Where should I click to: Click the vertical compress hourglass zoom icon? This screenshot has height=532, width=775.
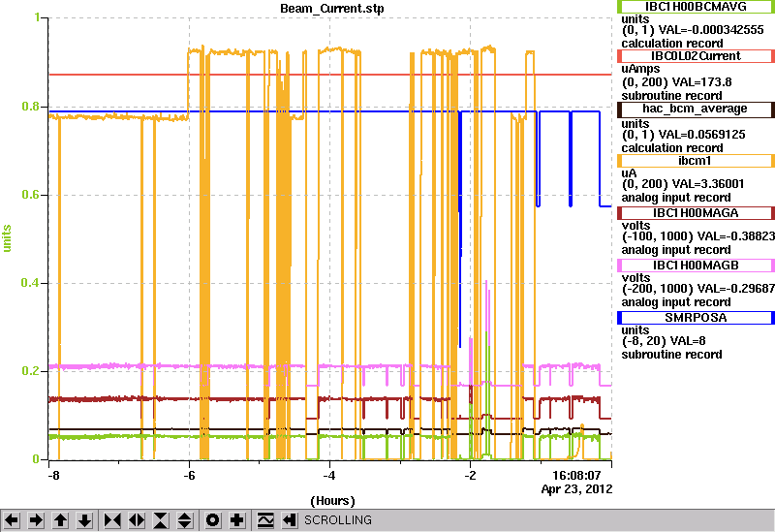tap(161, 520)
